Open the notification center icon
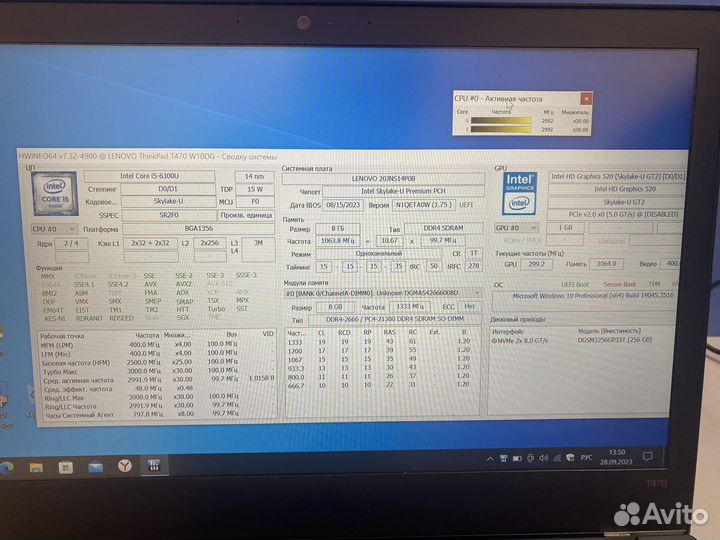720x540 pixels. pyautogui.click(x=647, y=456)
